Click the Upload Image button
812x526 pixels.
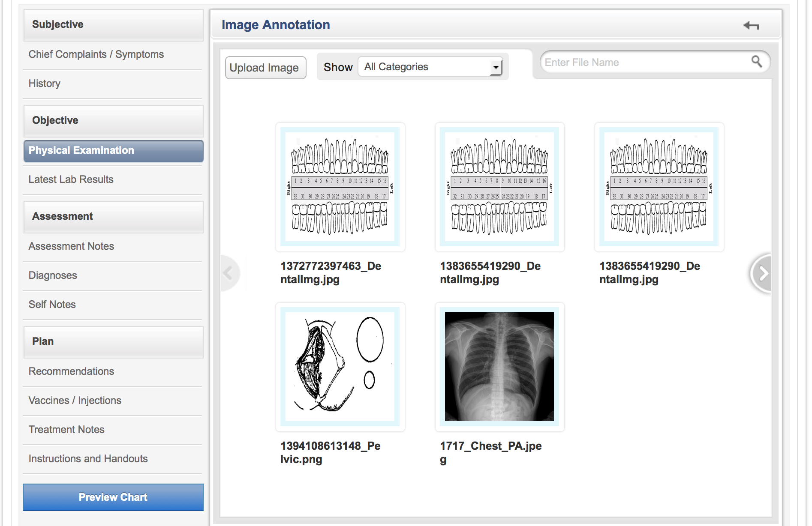[265, 67]
